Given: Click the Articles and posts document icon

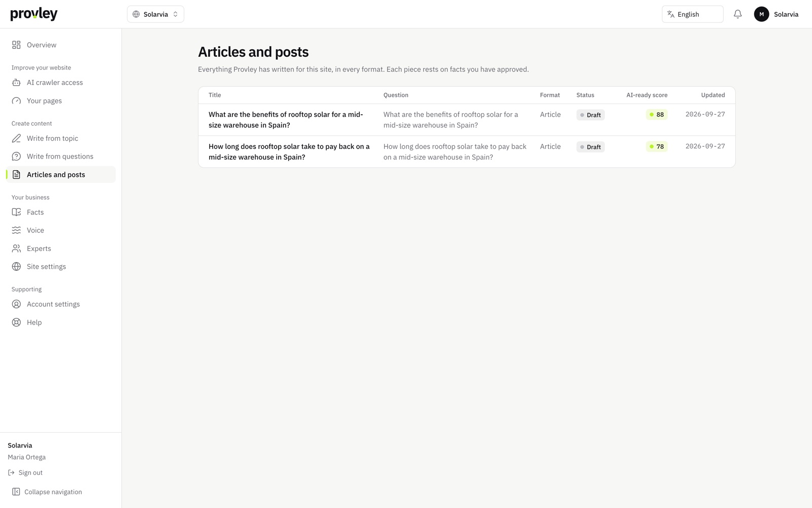Looking at the screenshot, I should click(x=16, y=175).
